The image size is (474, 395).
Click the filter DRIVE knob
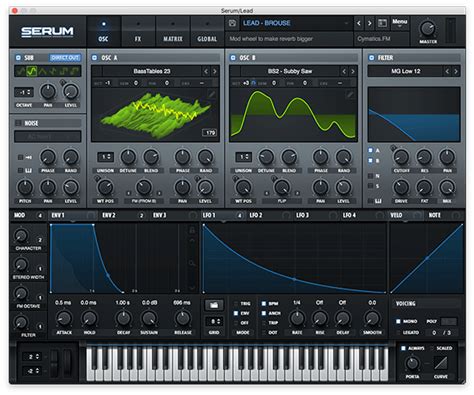[x=401, y=187]
